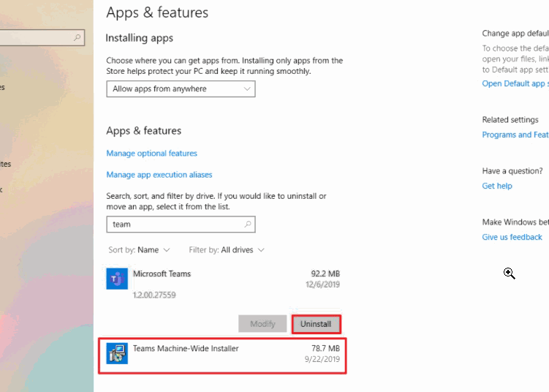Open Manage app execution aliases link

click(x=159, y=175)
